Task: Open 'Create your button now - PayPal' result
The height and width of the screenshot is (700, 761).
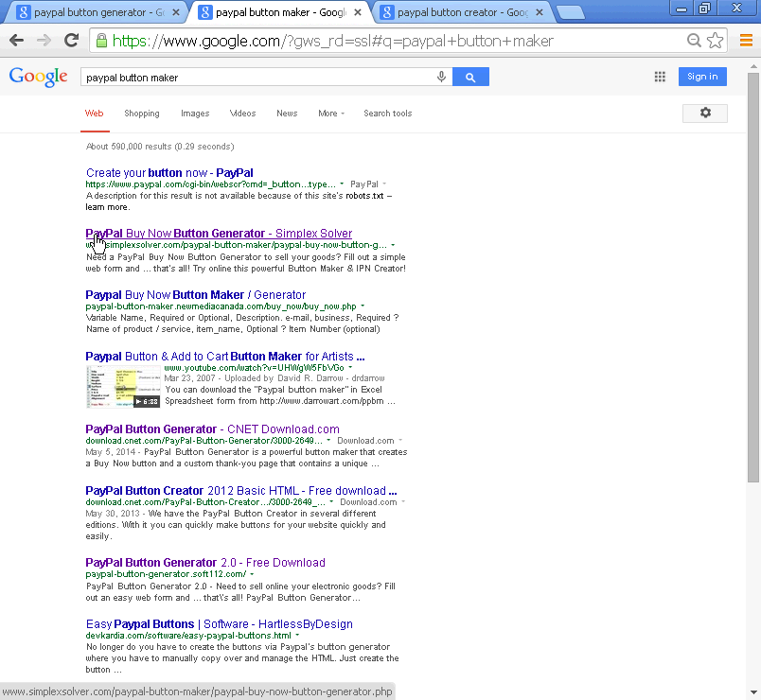Action: [x=169, y=173]
